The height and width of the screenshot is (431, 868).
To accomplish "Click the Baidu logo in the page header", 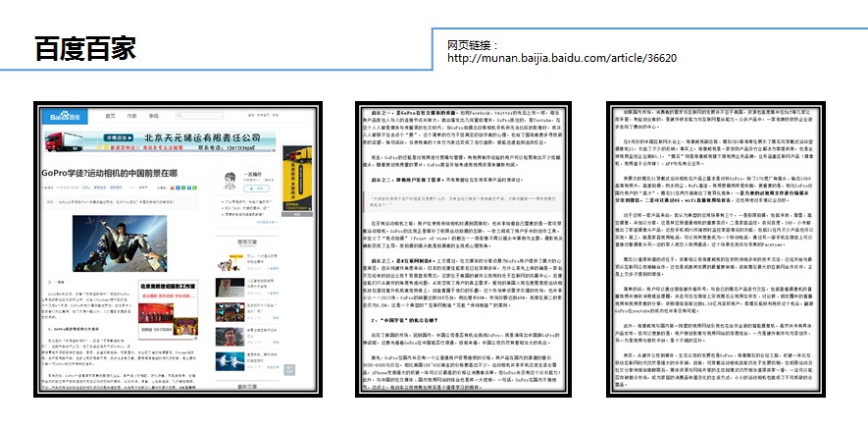I will point(64,116).
